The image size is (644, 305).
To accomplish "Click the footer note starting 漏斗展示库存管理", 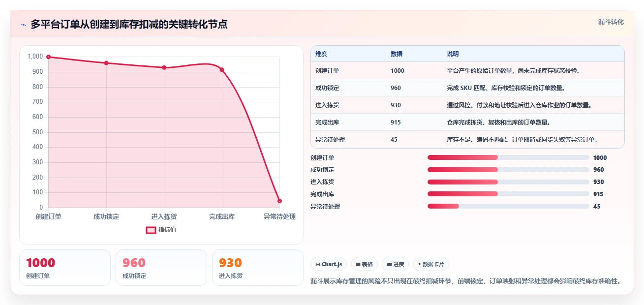I will click(465, 281).
